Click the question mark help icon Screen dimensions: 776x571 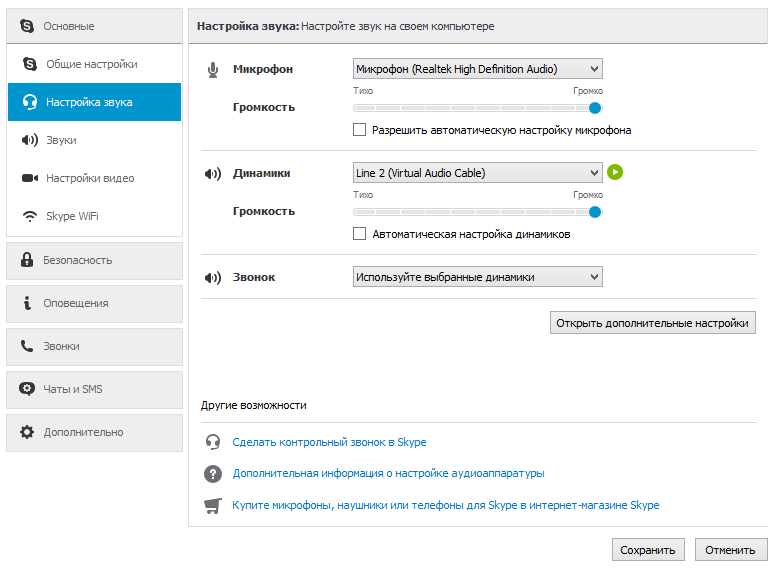click(213, 474)
